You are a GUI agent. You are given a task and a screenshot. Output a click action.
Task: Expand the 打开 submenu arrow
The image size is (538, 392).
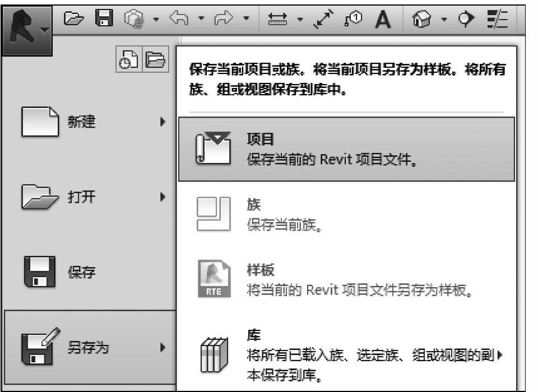(x=163, y=197)
